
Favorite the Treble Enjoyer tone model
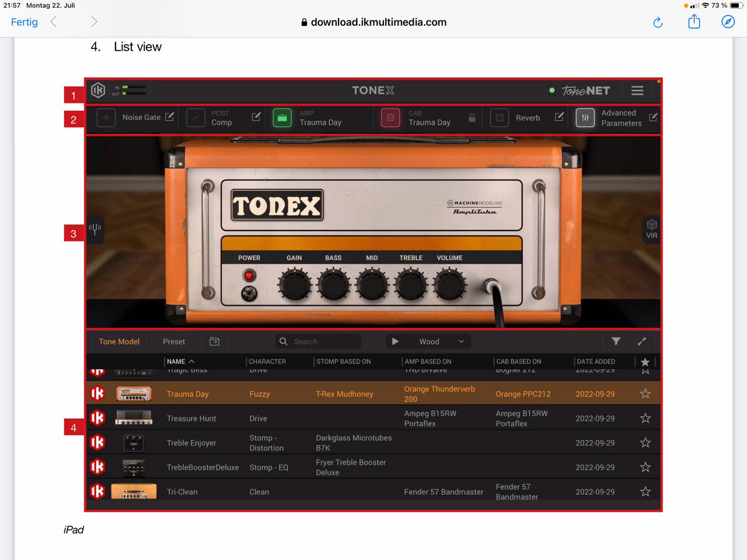(645, 443)
